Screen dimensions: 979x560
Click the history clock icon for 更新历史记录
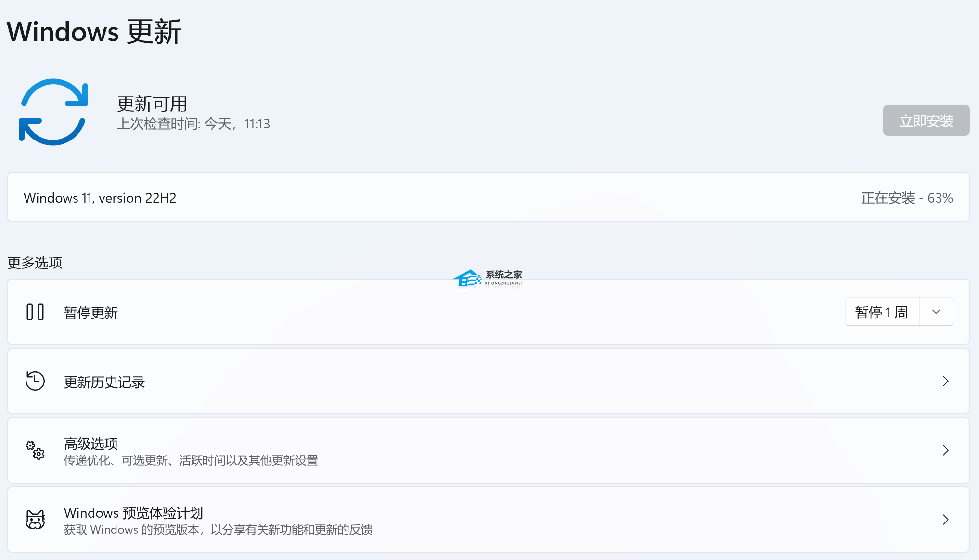[35, 381]
